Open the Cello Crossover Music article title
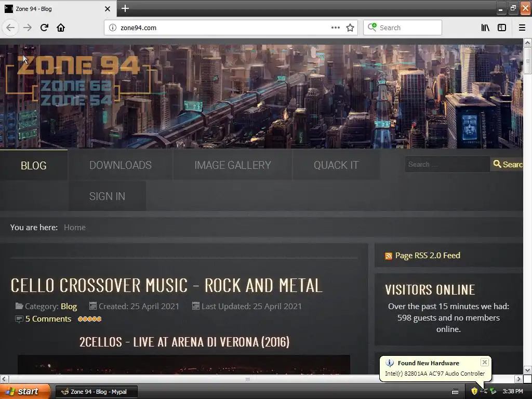Viewport: 532px width, 399px height. tap(166, 285)
